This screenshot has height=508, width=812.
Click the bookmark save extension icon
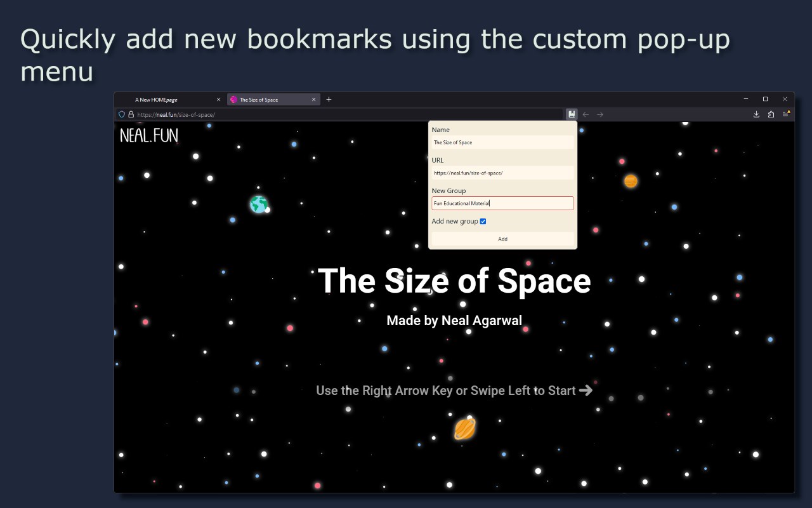tap(572, 114)
